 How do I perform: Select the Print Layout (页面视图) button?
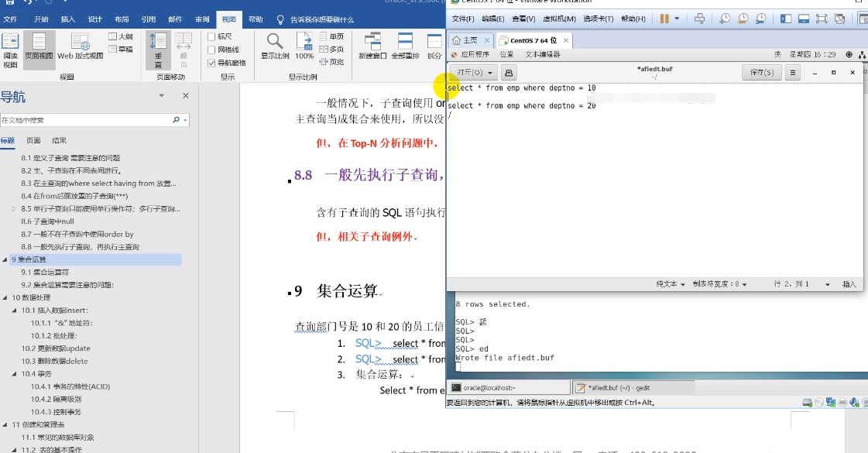(x=39, y=50)
